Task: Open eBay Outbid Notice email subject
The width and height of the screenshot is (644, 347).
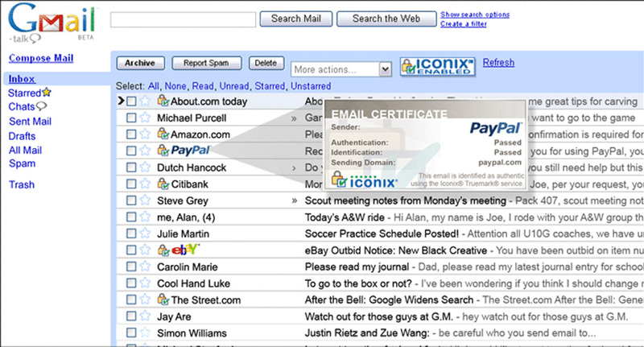Action: (x=396, y=250)
